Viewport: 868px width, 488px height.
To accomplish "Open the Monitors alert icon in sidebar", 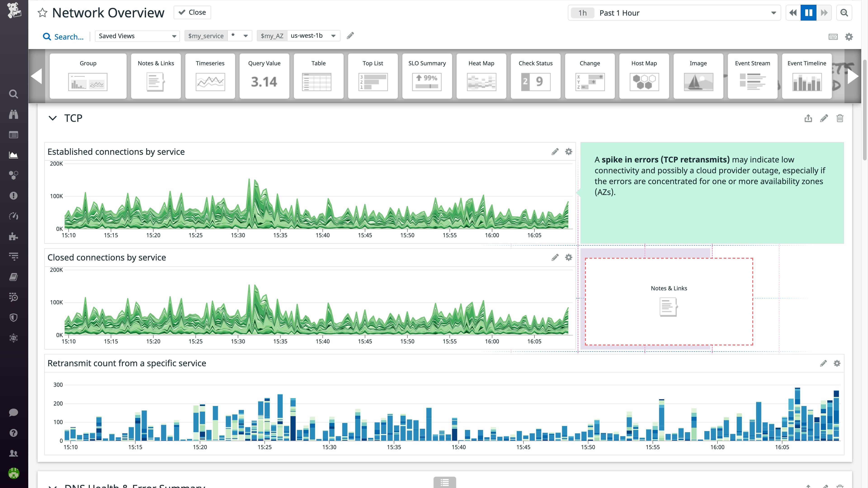I will 14,195.
